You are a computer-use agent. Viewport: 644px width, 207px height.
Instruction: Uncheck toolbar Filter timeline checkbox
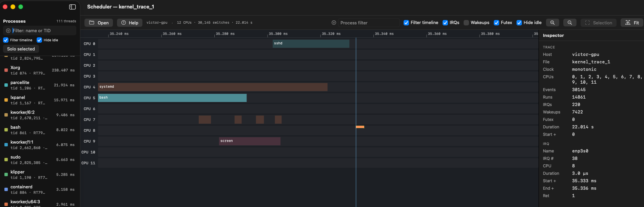[x=406, y=23]
